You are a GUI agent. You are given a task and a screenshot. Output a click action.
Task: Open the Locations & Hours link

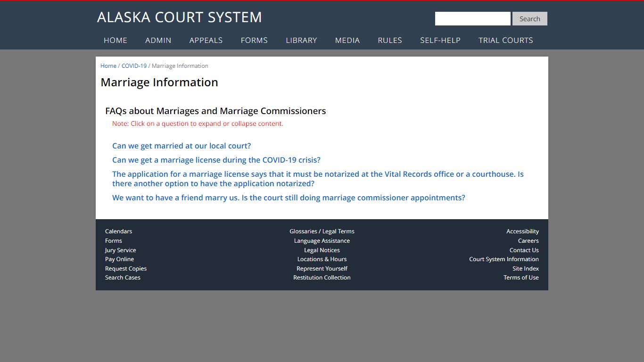[322, 259]
